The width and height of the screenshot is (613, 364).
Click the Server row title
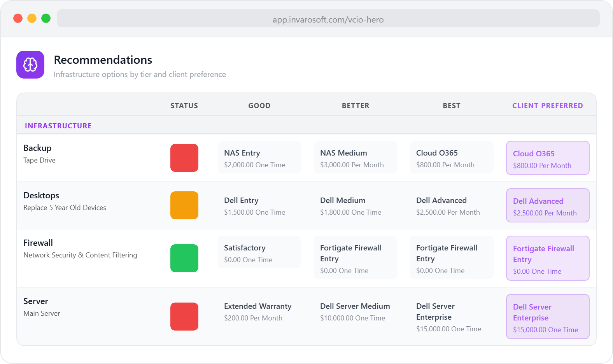point(36,301)
